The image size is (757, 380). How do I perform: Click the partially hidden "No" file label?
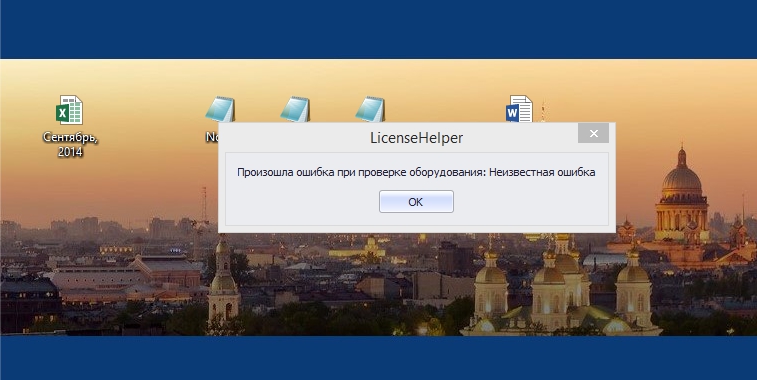tap(212, 137)
